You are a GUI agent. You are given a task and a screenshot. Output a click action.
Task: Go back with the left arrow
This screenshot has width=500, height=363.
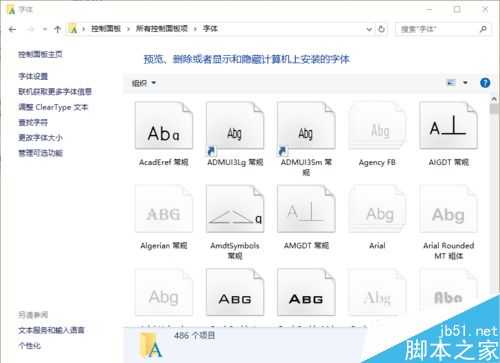(x=12, y=29)
